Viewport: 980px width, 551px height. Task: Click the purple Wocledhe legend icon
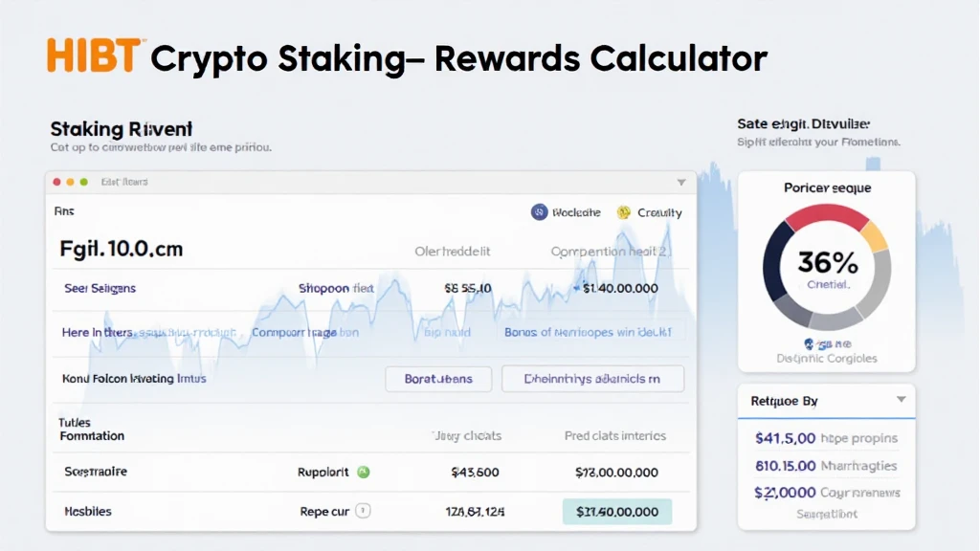click(x=539, y=212)
